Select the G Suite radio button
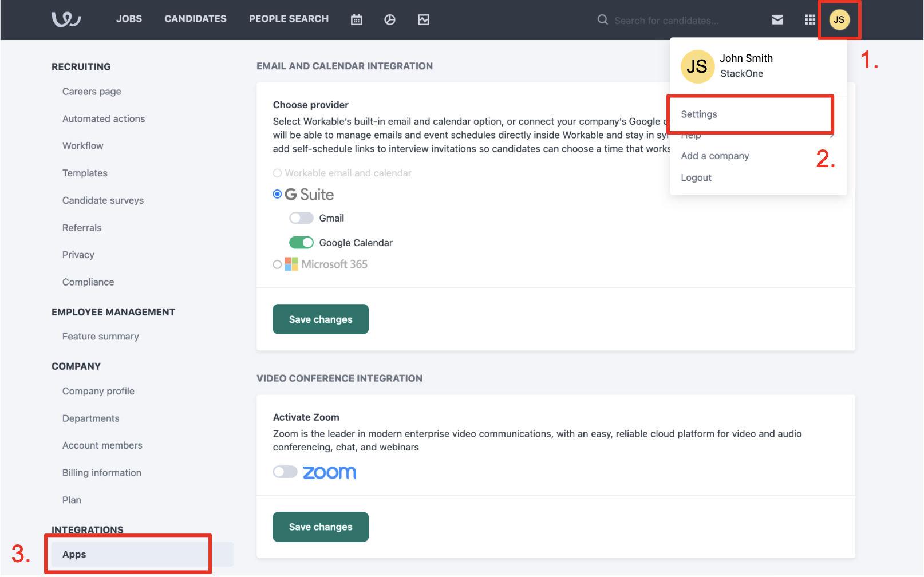This screenshot has height=577, width=924. pos(277,195)
